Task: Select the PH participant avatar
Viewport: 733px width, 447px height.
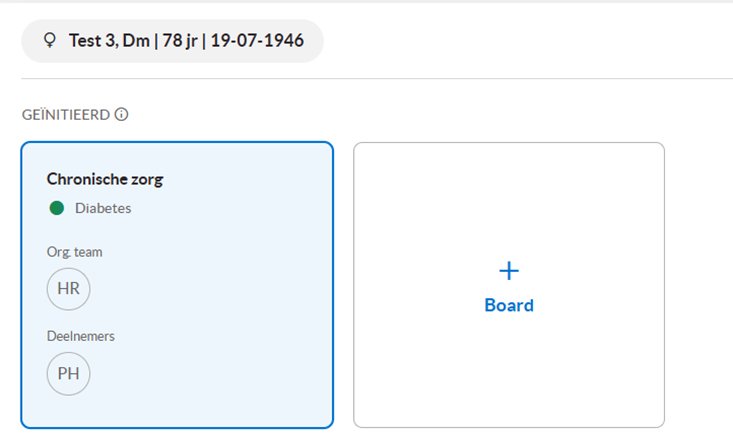Action: pos(68,374)
